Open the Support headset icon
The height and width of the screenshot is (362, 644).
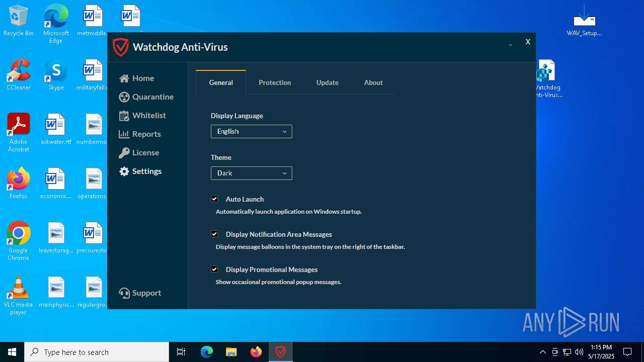pos(124,293)
